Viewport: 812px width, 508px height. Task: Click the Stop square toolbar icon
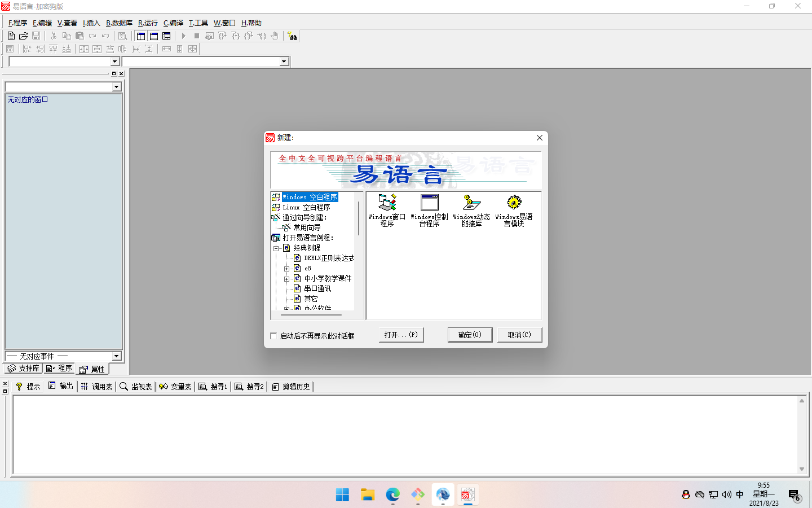point(196,36)
